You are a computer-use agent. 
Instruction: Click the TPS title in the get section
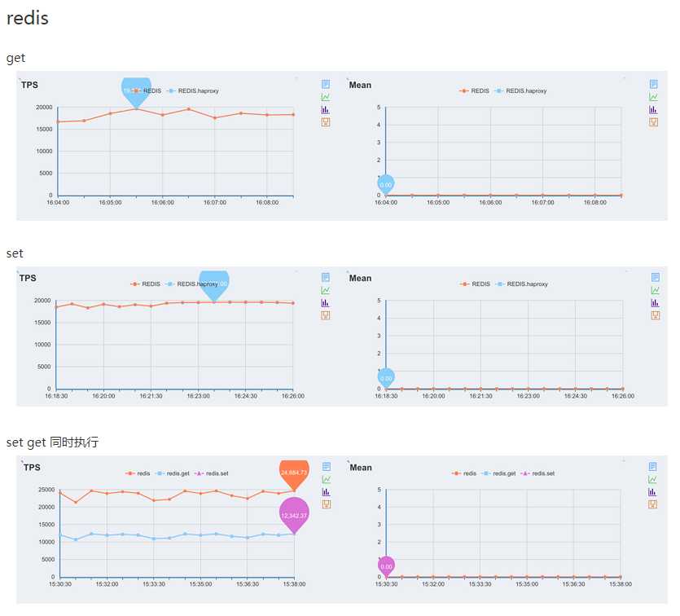[x=29, y=85]
